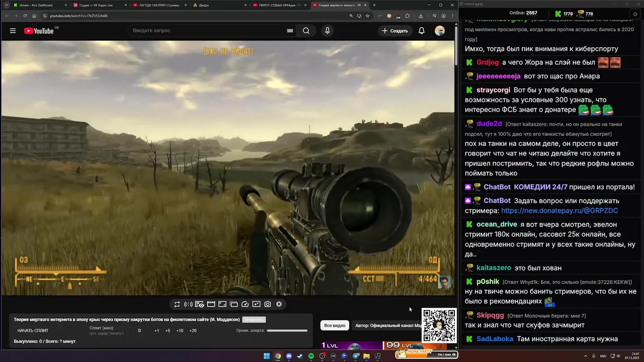Screen dimensions: 644x362
Task: Toggle the loop icon in player toolbar
Action: [177, 304]
